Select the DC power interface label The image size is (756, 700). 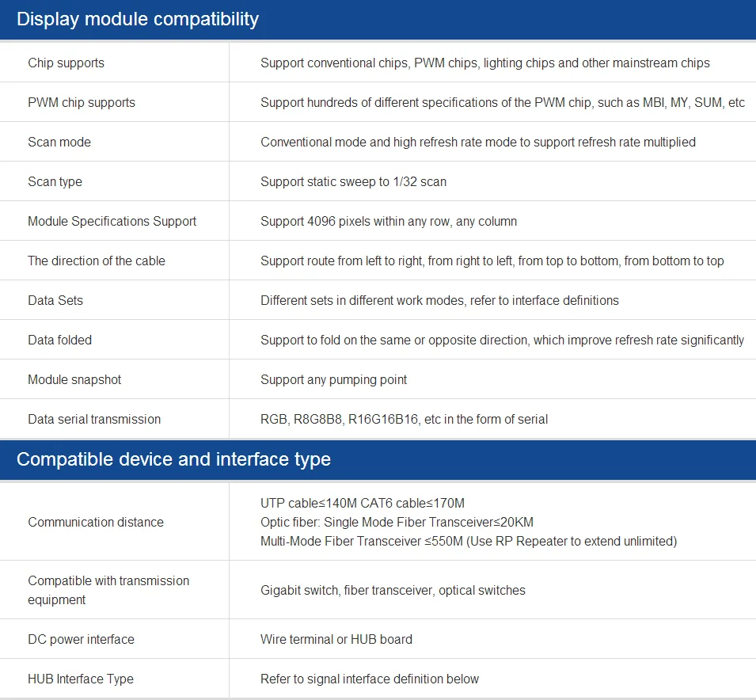click(x=81, y=640)
